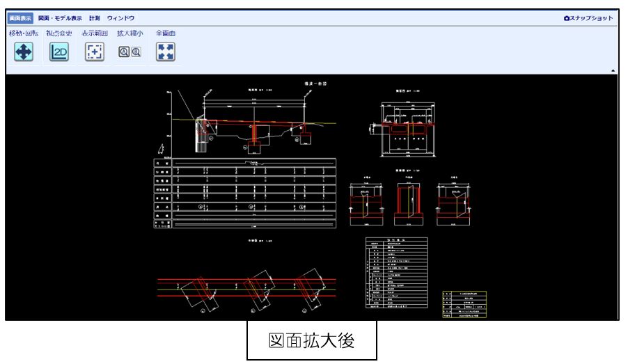Switch to the 図面・モデル表示 tab
This screenshot has height=364, width=635.
[x=60, y=18]
